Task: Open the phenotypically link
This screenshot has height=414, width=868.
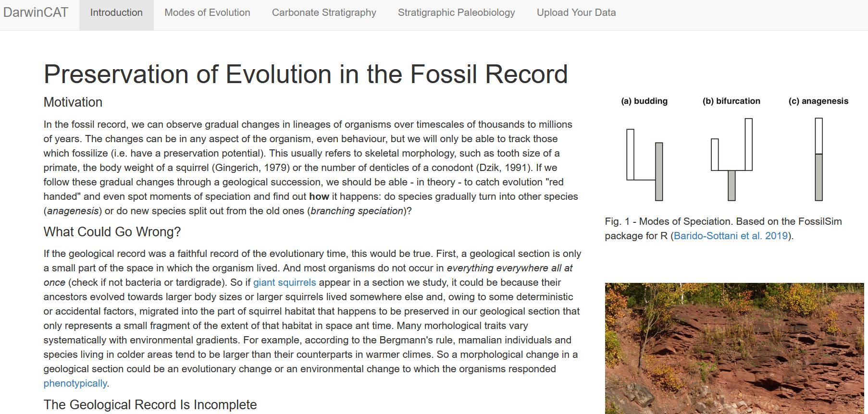Action: [x=75, y=383]
